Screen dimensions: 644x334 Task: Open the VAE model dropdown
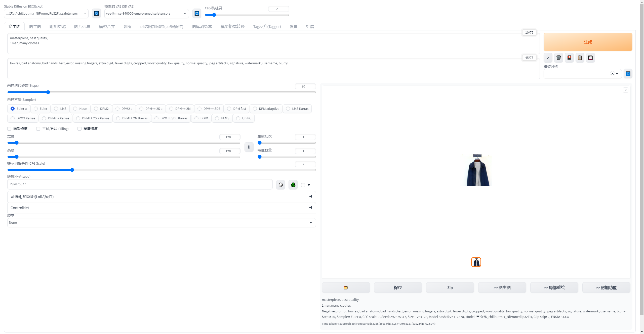point(146,14)
